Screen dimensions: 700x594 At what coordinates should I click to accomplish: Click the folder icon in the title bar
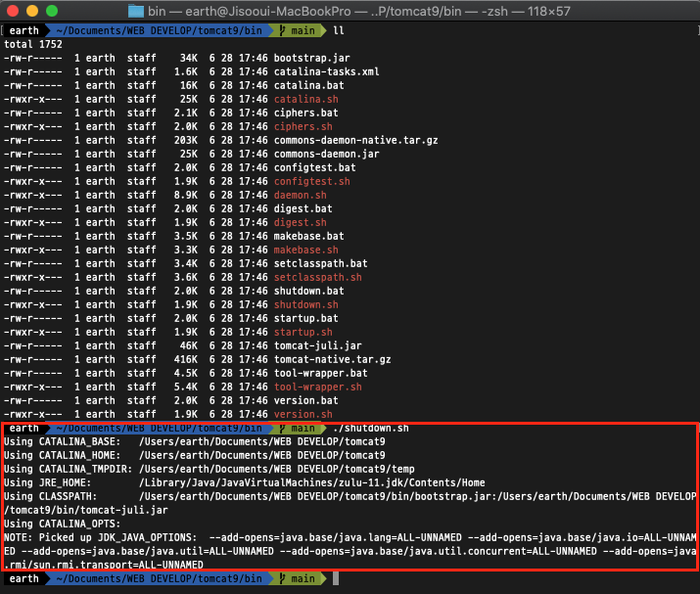pos(136,11)
